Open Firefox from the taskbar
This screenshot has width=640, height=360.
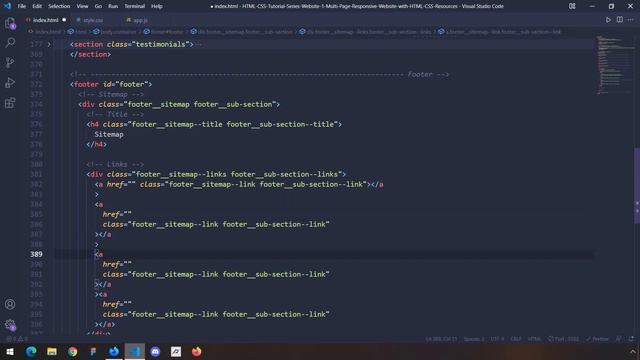pyautogui.click(x=197, y=351)
